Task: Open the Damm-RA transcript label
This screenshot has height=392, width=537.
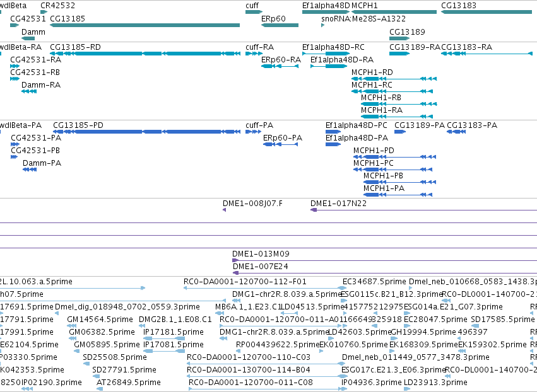Action: pos(41,85)
